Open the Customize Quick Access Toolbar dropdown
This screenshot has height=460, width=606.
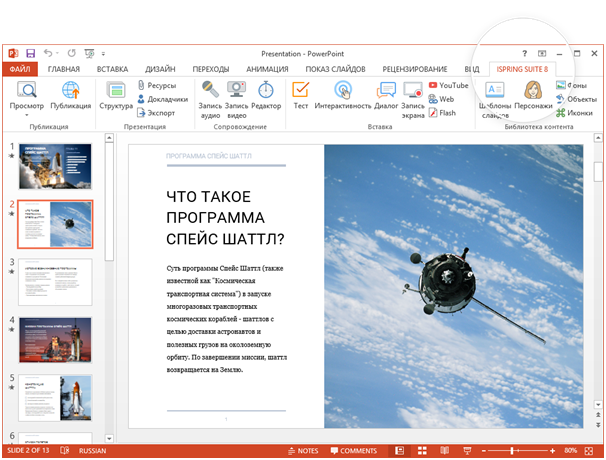(x=103, y=54)
